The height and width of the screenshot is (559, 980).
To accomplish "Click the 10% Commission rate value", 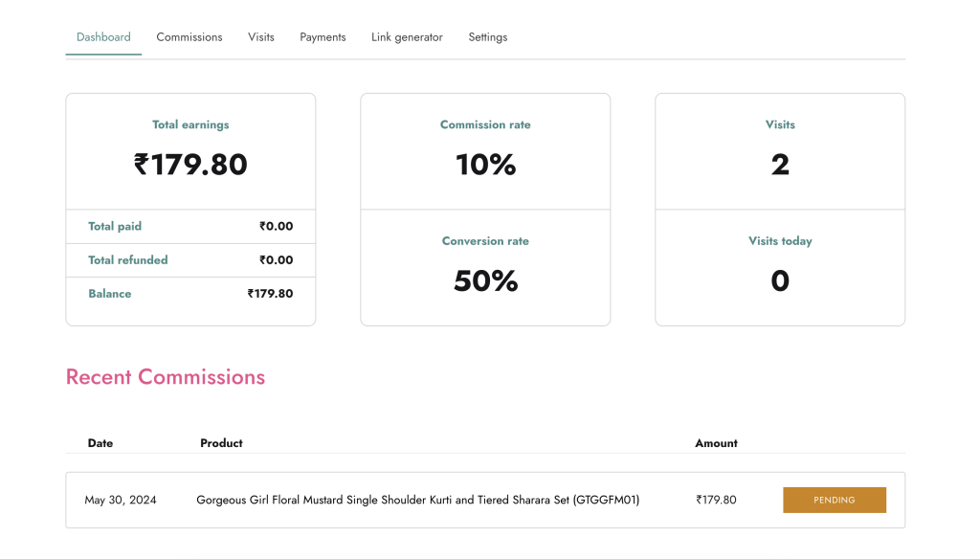I will coord(485,165).
